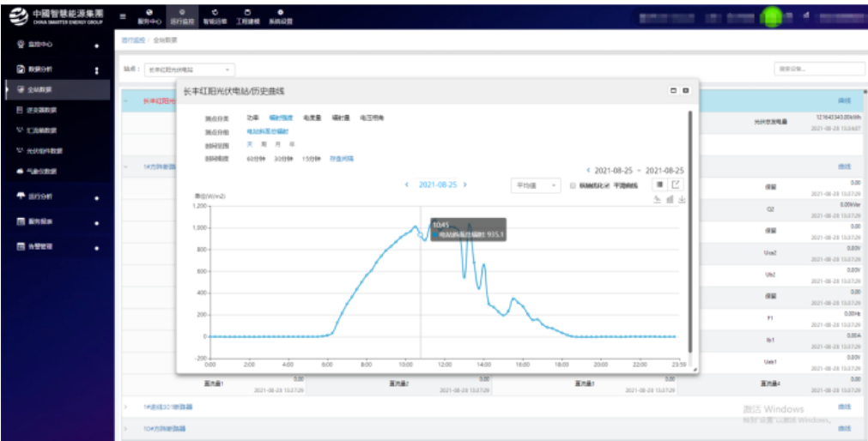Select 全站数据 in the sidebar
868x441 pixels.
[58, 89]
